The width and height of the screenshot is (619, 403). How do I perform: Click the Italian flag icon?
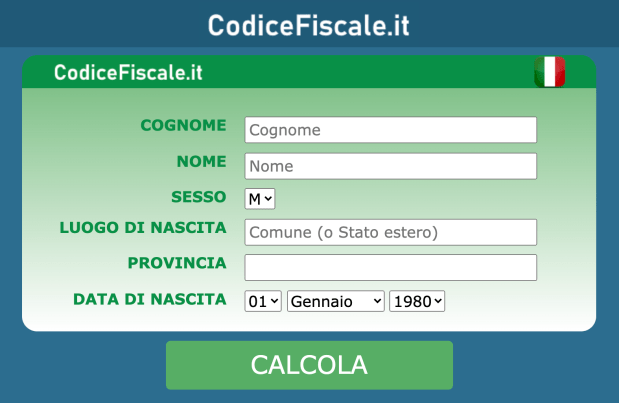pyautogui.click(x=550, y=72)
